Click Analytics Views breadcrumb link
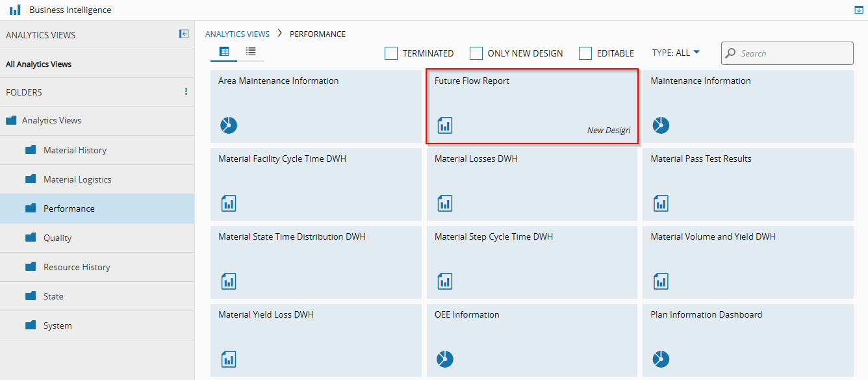This screenshot has height=380, width=868. pos(237,34)
